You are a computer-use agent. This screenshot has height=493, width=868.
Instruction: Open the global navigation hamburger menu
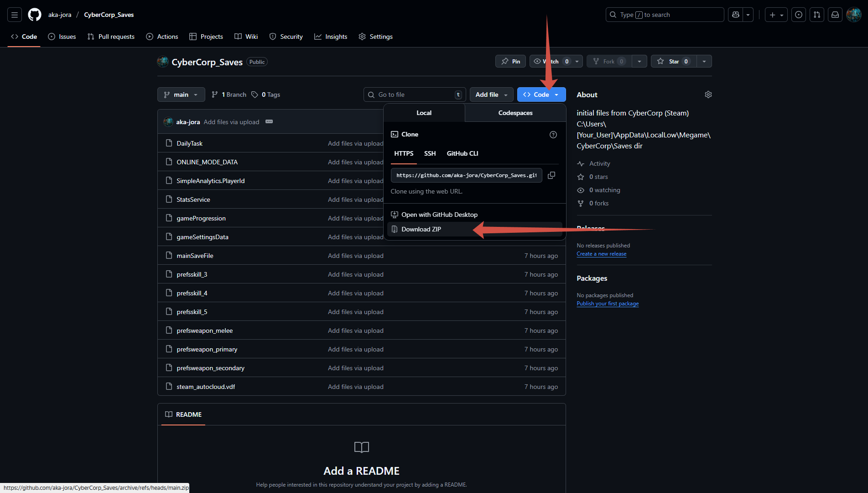tap(15, 15)
